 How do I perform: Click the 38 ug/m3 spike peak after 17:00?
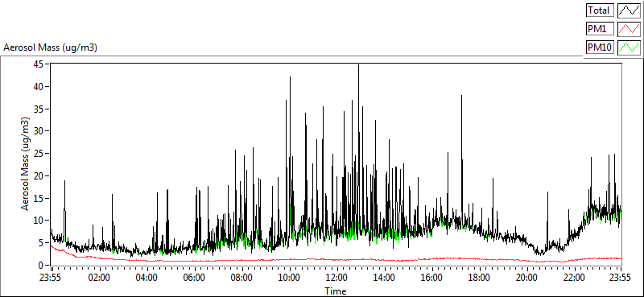tap(461, 96)
